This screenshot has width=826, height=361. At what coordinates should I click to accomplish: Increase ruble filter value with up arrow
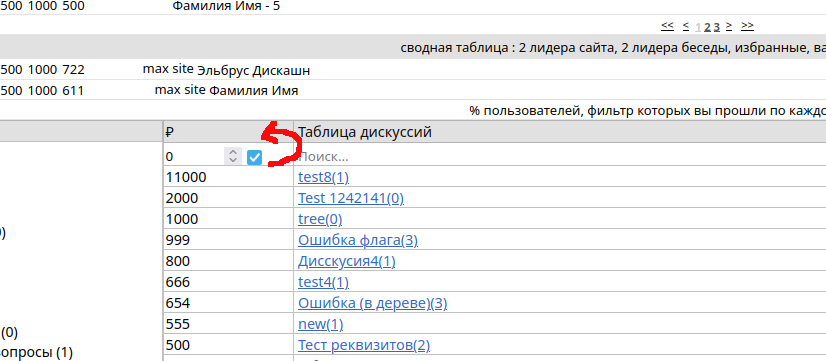(x=232, y=152)
